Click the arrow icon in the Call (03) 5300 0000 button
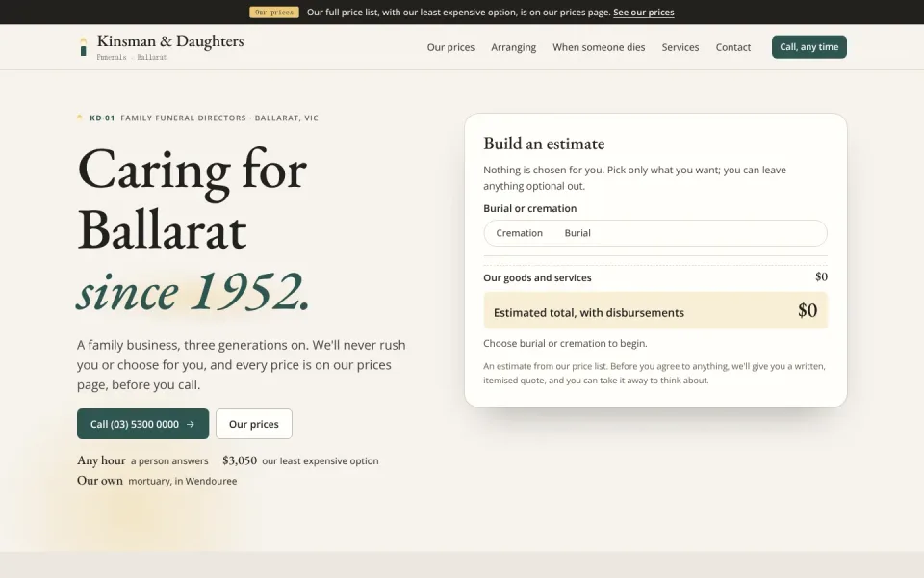This screenshot has height=578, width=924. point(191,424)
